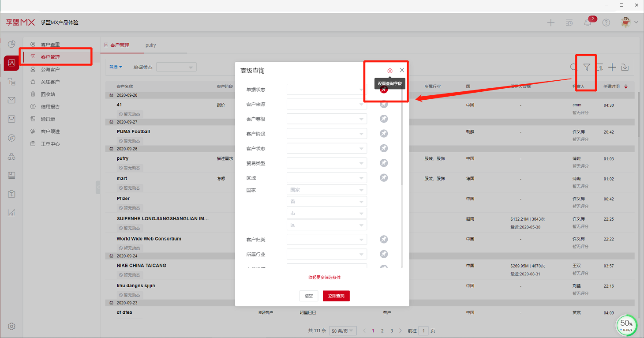Click the filter funnel icon in toolbar
Screen dimensions: 644x338
pyautogui.click(x=586, y=67)
